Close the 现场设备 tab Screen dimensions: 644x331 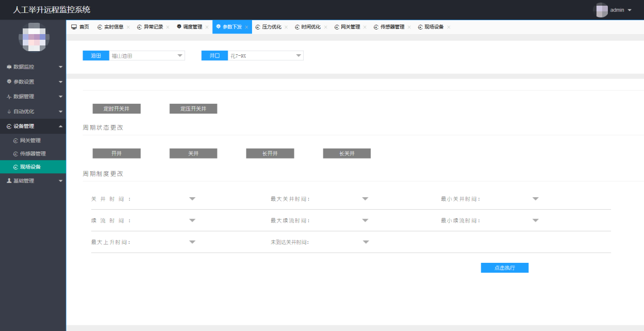tap(448, 27)
